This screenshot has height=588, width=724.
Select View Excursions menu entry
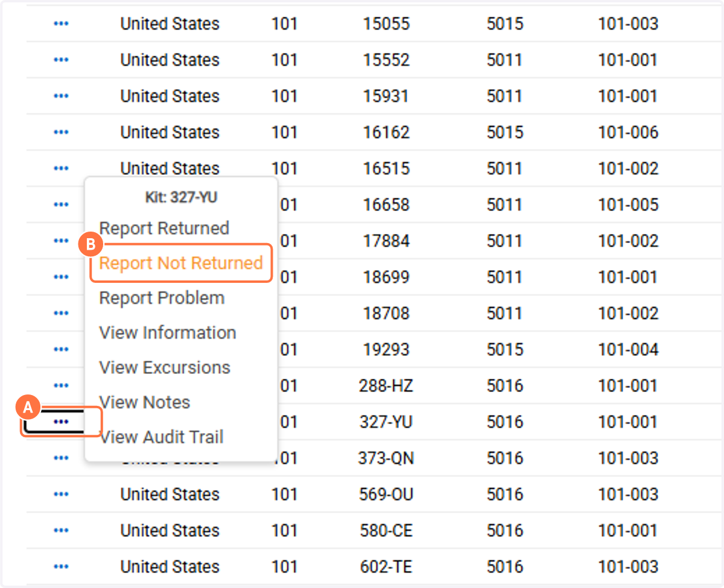pos(165,368)
